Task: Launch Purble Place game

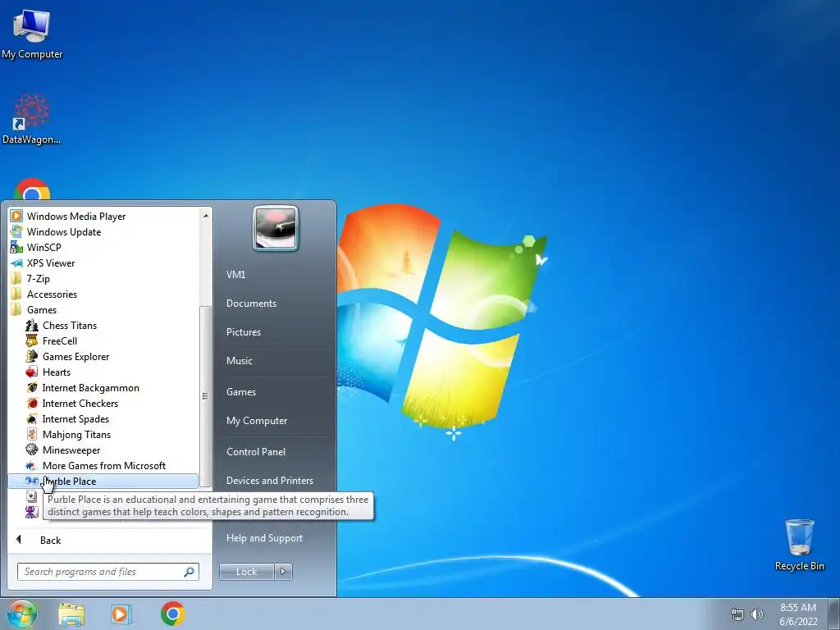Action: [x=103, y=481]
